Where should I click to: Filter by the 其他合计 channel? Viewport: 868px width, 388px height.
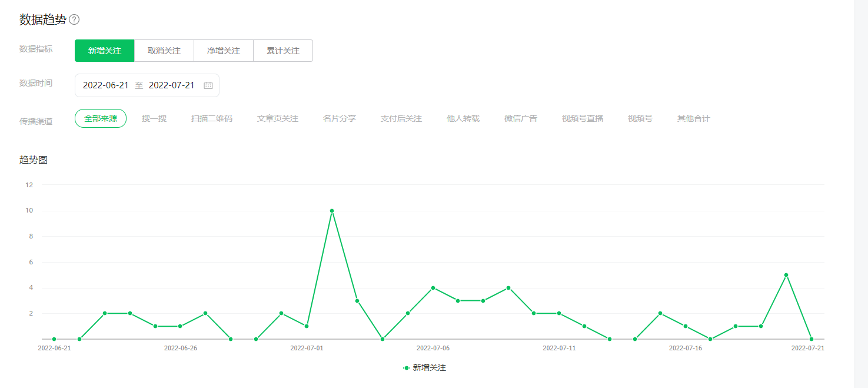[694, 118]
